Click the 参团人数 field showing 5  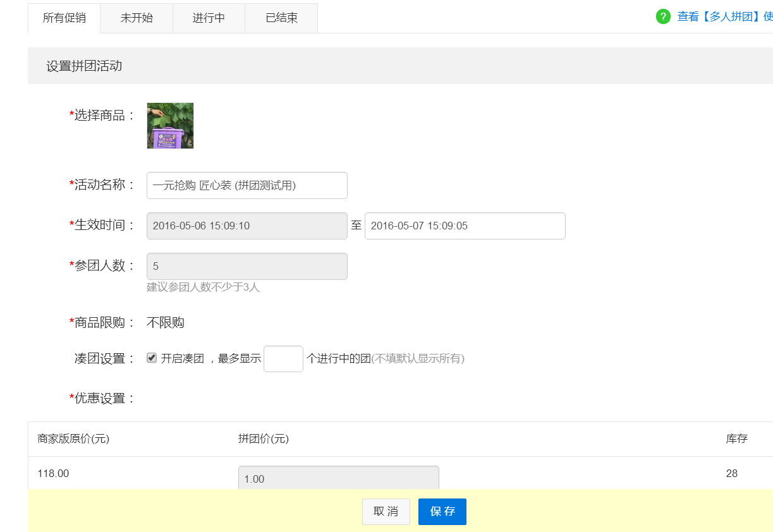coord(247,266)
